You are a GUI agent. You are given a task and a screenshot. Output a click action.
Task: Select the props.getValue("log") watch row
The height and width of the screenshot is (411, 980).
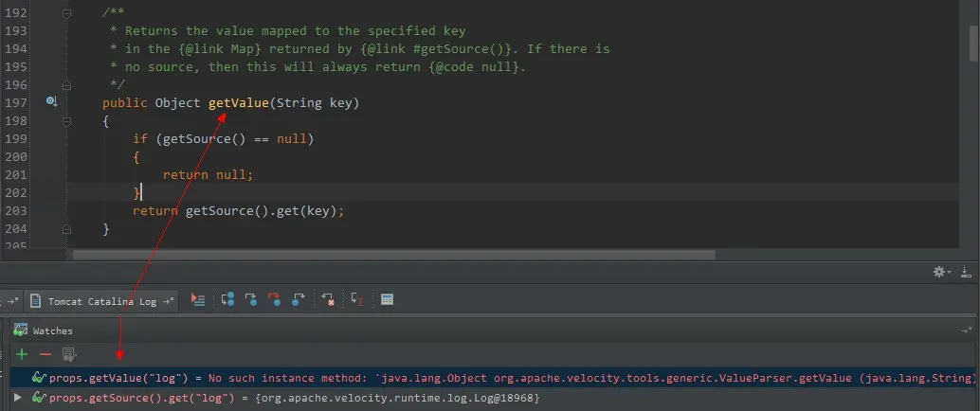coord(493,378)
